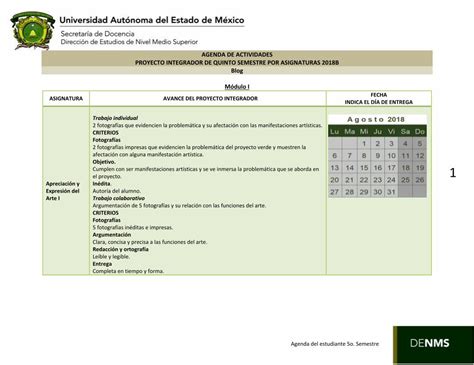This screenshot has width=474, height=365.
Task: Pick Saturday 4 in the August calendar
Action: 405,144
